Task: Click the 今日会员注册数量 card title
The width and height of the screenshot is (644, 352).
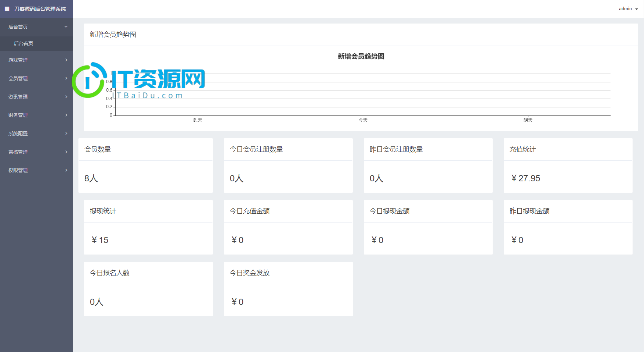Action: click(x=256, y=149)
